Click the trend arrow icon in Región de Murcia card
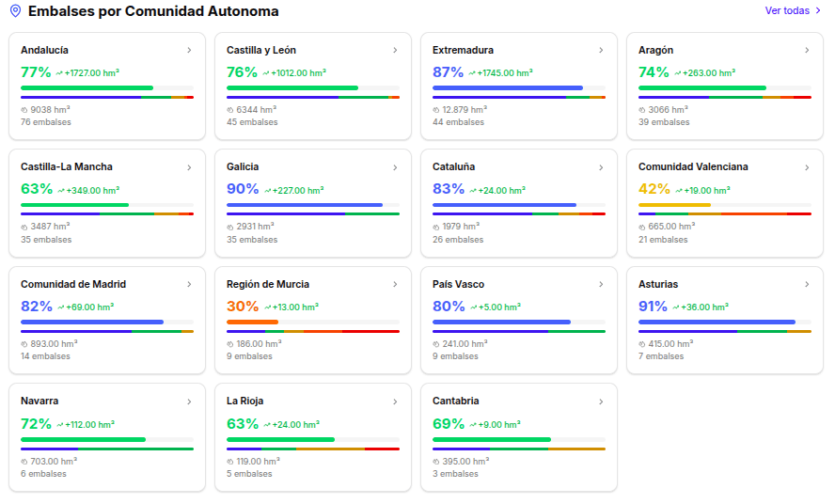 [265, 307]
